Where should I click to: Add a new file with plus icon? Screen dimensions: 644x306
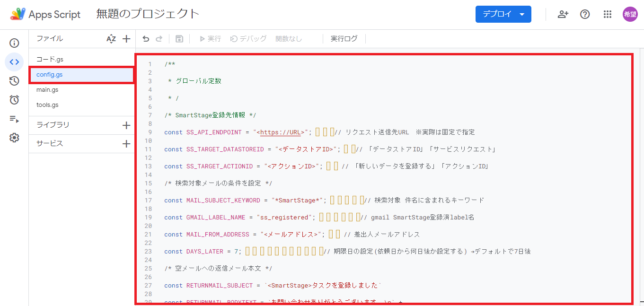[x=126, y=39]
